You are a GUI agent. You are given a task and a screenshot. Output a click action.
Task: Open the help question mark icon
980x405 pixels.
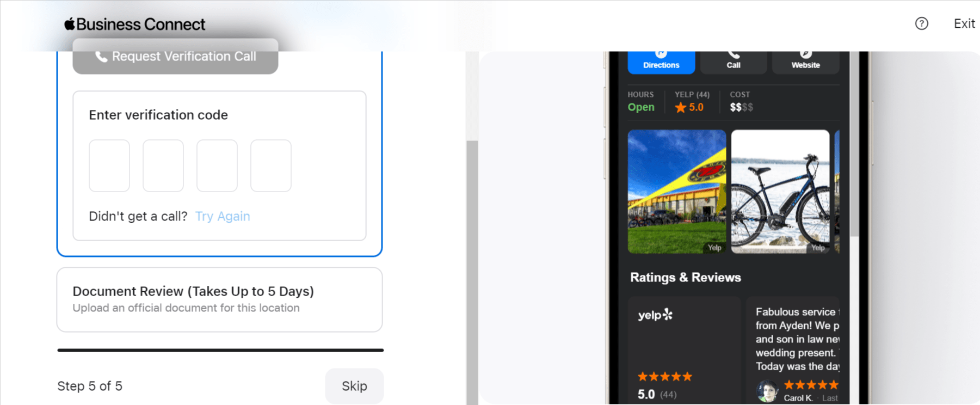point(921,23)
